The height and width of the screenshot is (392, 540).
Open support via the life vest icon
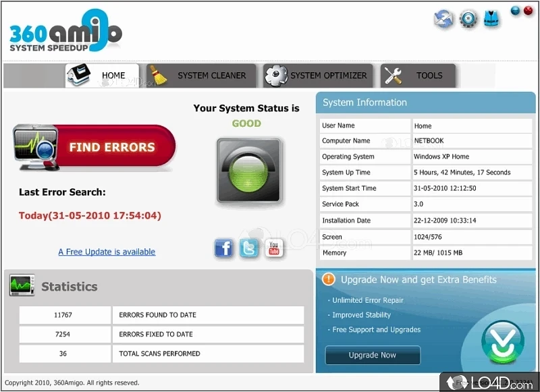[x=492, y=19]
